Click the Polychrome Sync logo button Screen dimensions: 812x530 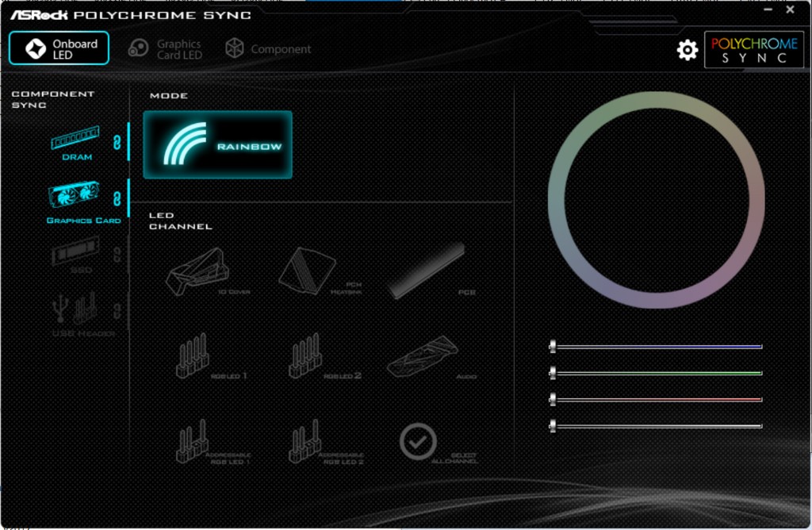click(x=753, y=50)
